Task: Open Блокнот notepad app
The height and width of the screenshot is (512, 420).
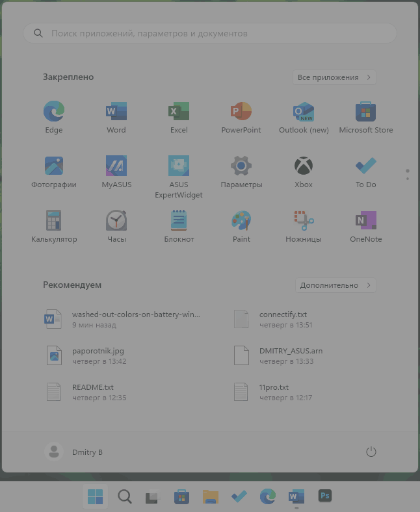Action: [x=179, y=226]
